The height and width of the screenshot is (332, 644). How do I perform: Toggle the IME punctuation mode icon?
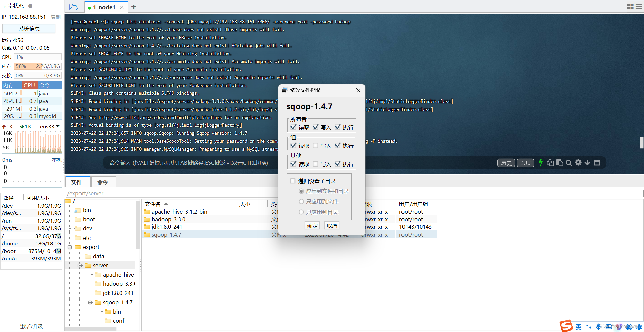589,327
